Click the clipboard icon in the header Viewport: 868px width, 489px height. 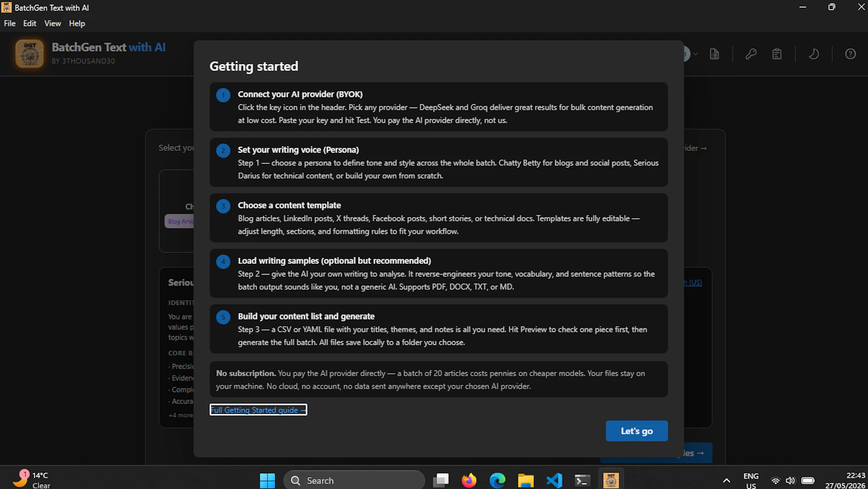click(x=777, y=54)
